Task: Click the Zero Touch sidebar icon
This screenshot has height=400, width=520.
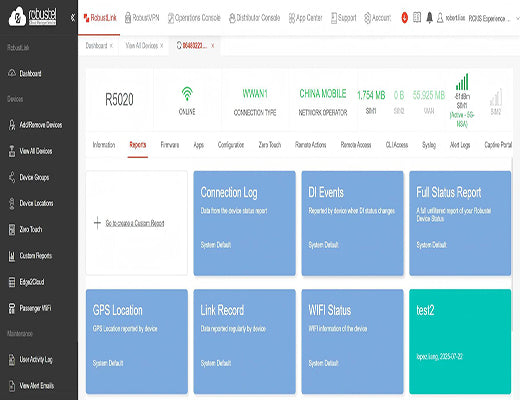Action: click(12, 229)
